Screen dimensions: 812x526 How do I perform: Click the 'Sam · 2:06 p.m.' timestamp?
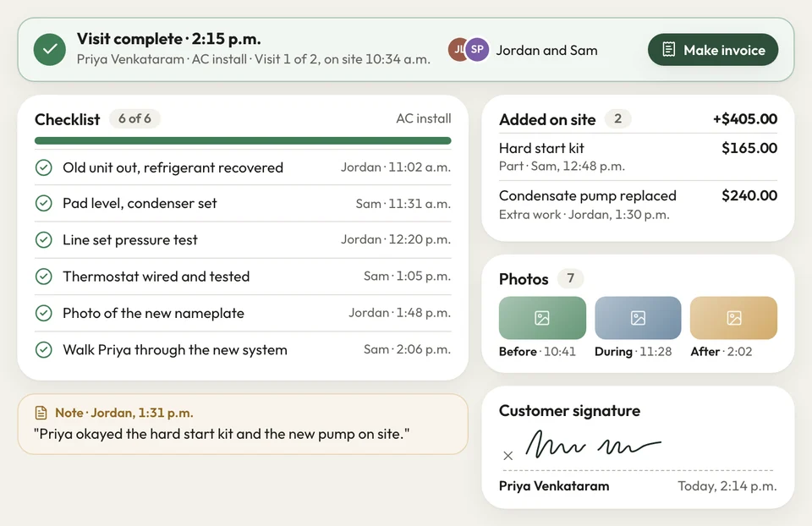(407, 349)
